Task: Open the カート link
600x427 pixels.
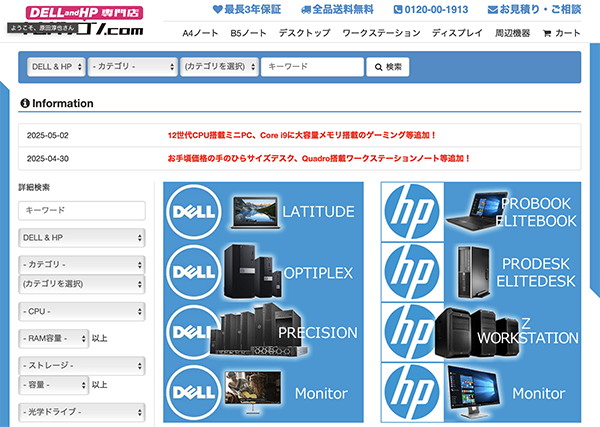Action: point(562,33)
